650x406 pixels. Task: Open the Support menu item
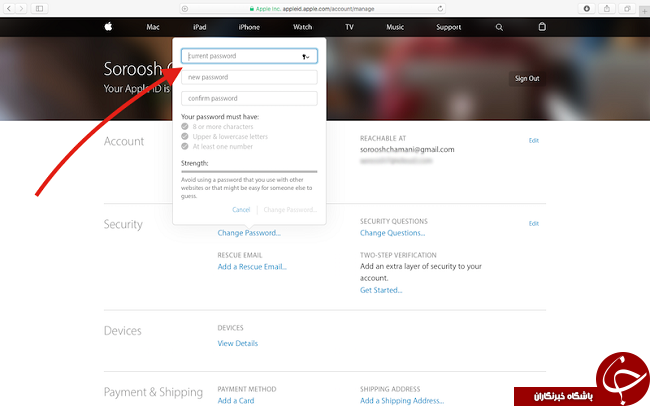(x=449, y=27)
